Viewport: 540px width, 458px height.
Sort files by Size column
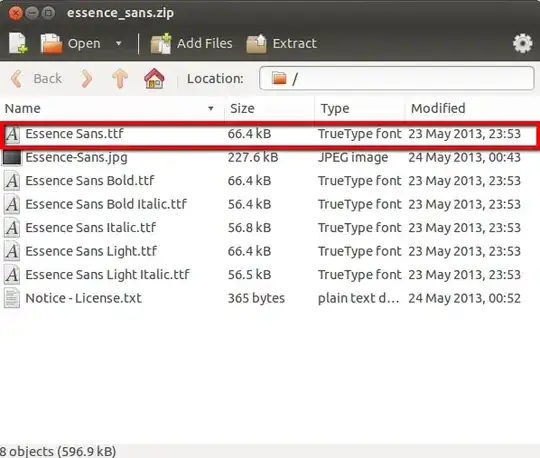point(270,108)
